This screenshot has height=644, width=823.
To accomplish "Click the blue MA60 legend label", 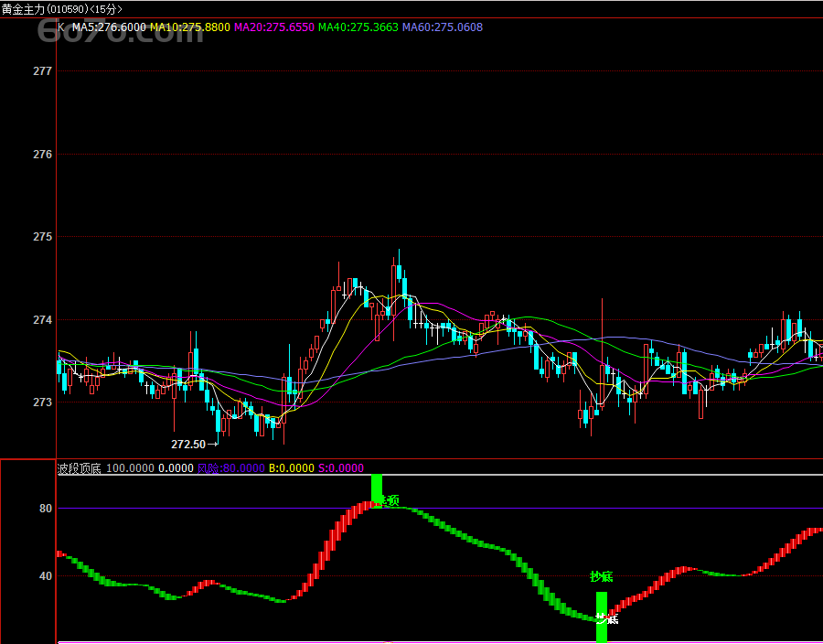I will click(442, 27).
